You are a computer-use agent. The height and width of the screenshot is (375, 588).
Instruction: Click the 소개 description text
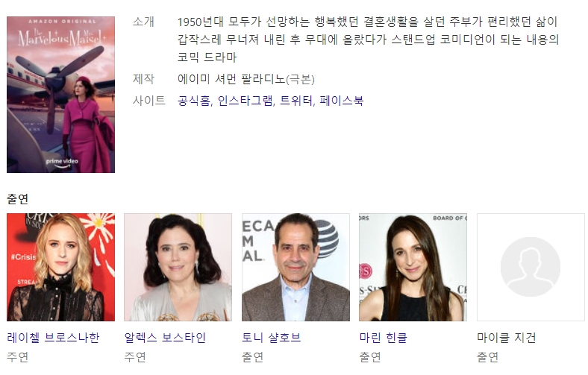(368, 40)
